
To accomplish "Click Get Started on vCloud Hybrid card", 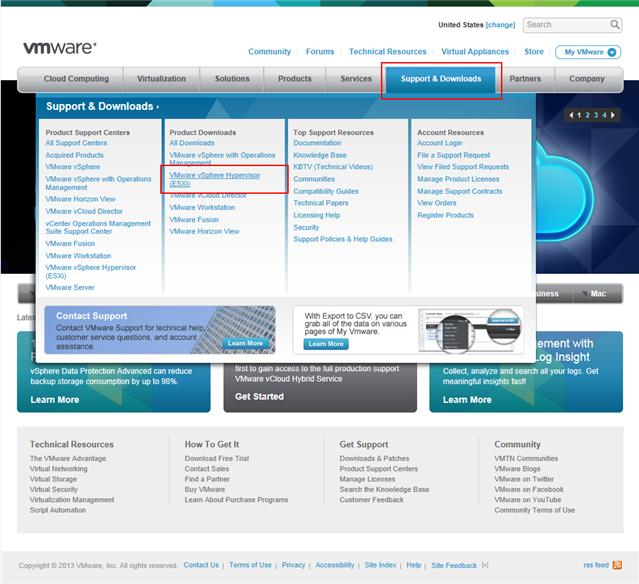I will [x=259, y=397].
